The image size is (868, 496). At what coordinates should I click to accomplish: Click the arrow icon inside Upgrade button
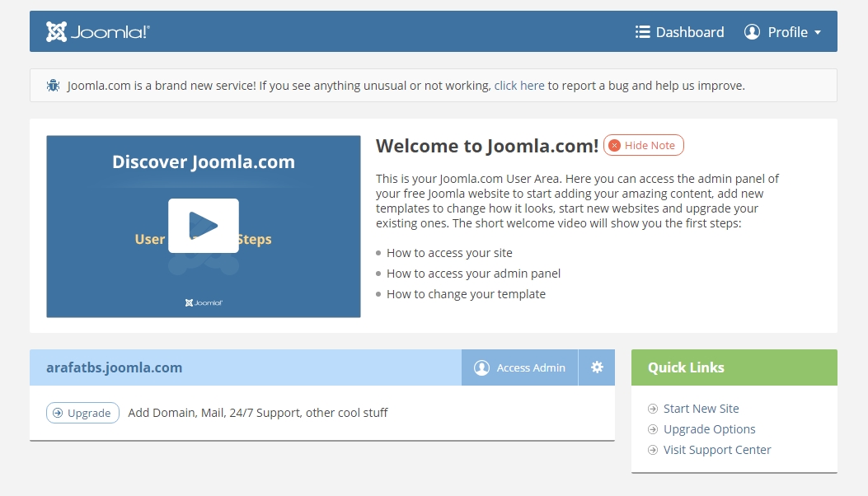point(58,413)
